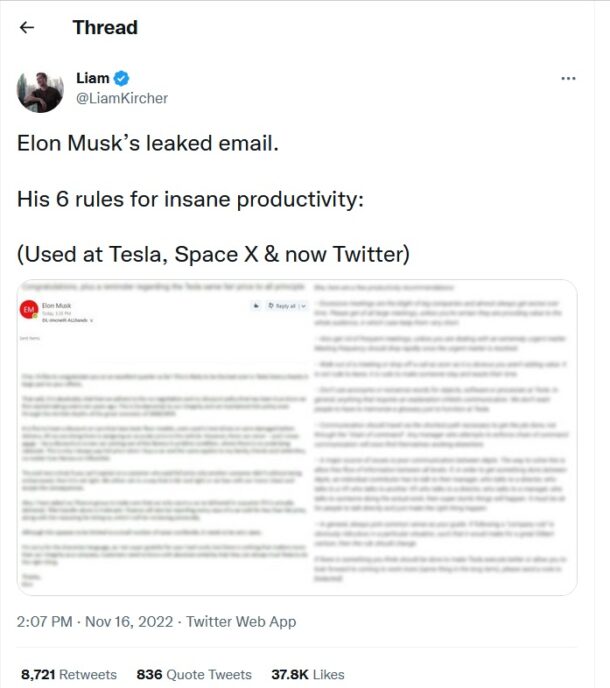
Task: View the 836 Quote Tweets list
Action: pyautogui.click(x=194, y=674)
